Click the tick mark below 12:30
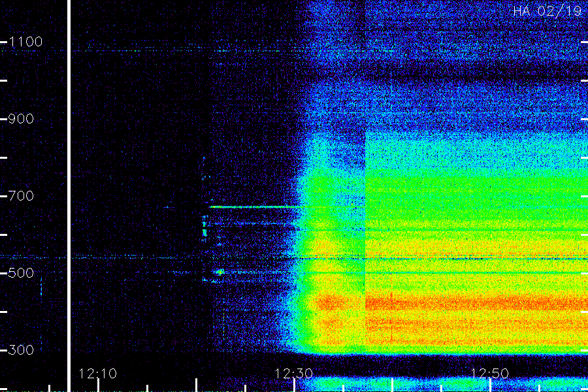Image resolution: width=588 pixels, height=392 pixels. (295, 385)
